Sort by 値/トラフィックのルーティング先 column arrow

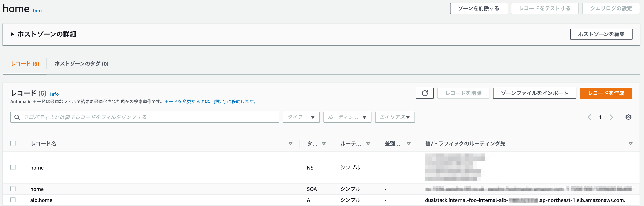click(x=631, y=144)
